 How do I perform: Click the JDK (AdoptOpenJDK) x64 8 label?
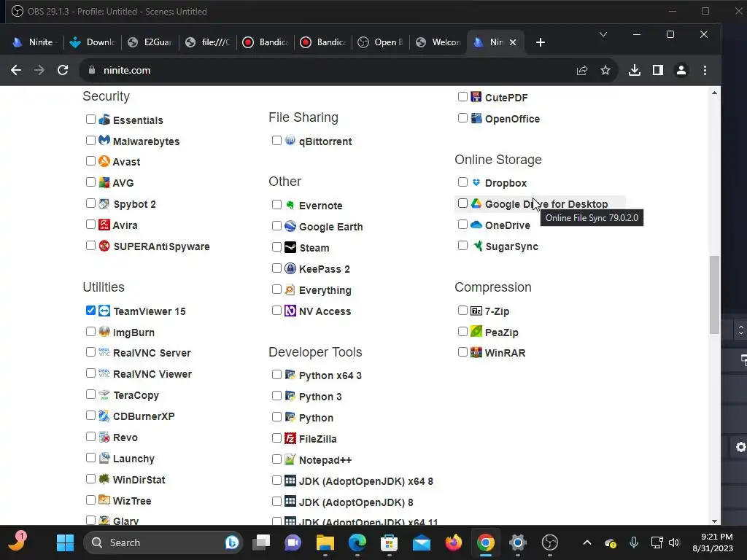click(x=366, y=481)
